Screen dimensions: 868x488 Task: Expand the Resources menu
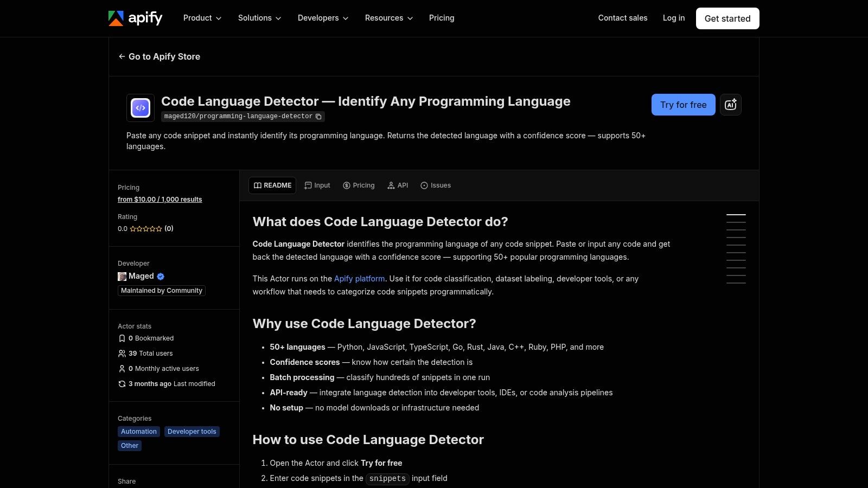(x=389, y=18)
